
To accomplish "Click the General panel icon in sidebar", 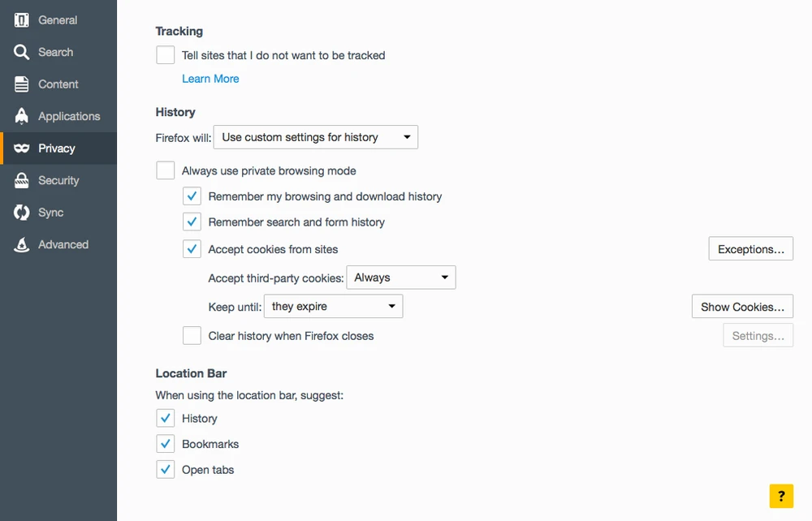I will click(22, 19).
